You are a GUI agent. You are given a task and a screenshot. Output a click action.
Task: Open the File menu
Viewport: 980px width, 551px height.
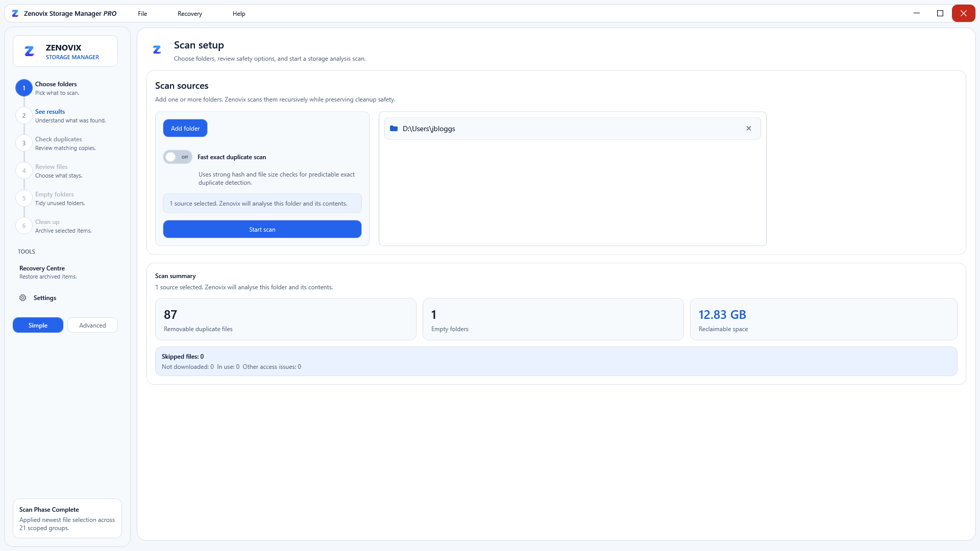tap(142, 14)
